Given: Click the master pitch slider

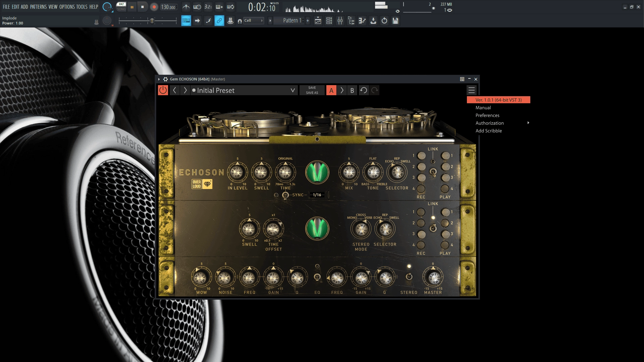Looking at the screenshot, I should click(x=148, y=21).
